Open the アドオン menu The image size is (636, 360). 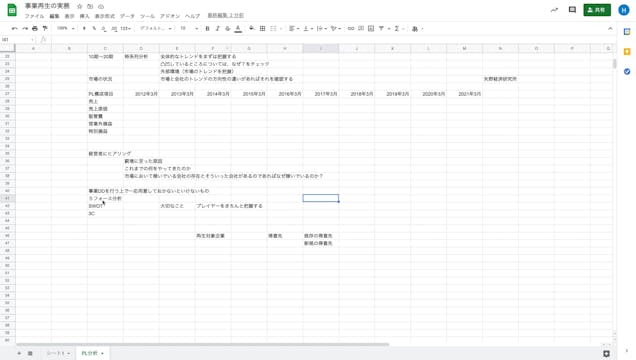tap(170, 16)
